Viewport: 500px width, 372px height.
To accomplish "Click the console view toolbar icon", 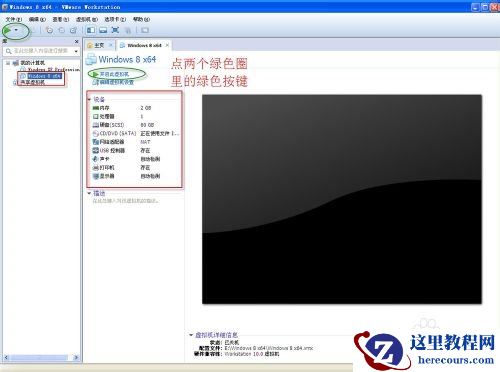I will coord(145,30).
